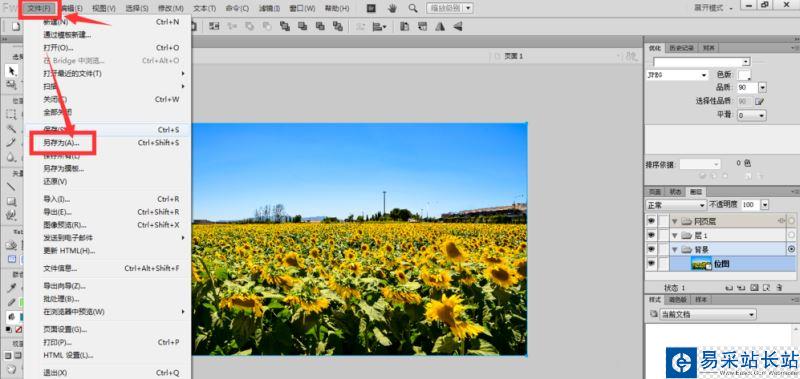The image size is (800, 379).
Task: Click the opacity input field showing 100
Action: point(750,205)
